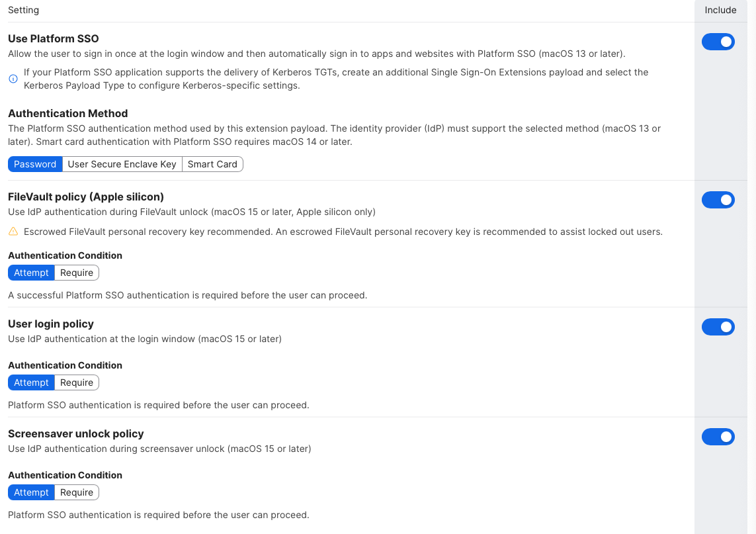The height and width of the screenshot is (534, 756).
Task: Set Screensaver unlock policy condition to Require
Action: pos(77,492)
